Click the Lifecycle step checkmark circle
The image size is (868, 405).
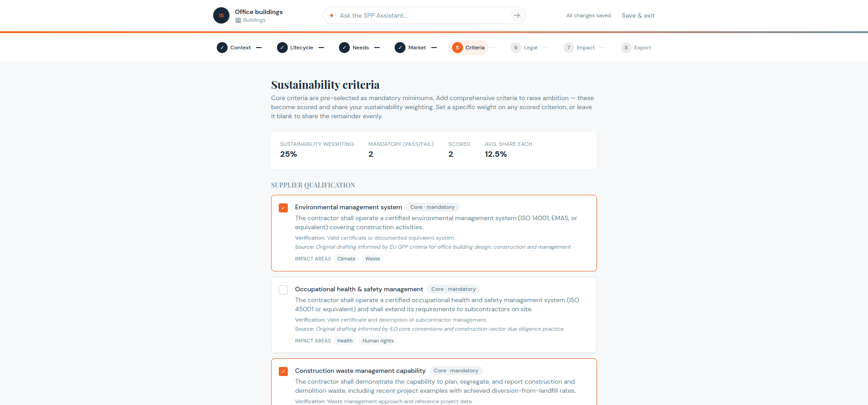[x=282, y=48]
